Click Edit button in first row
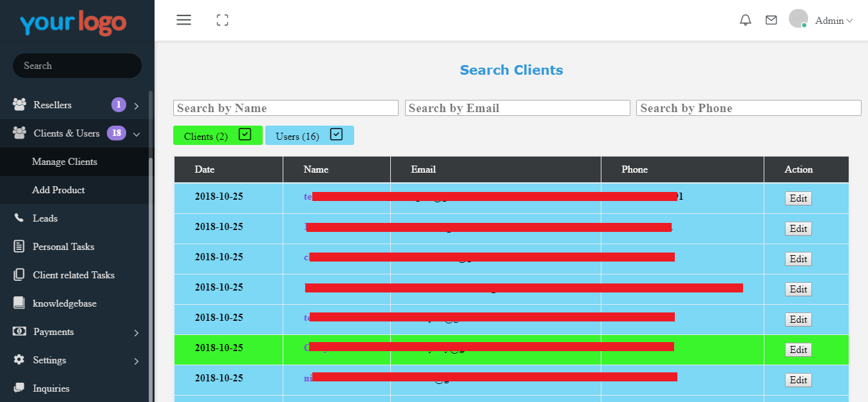This screenshot has height=402, width=868. point(798,198)
